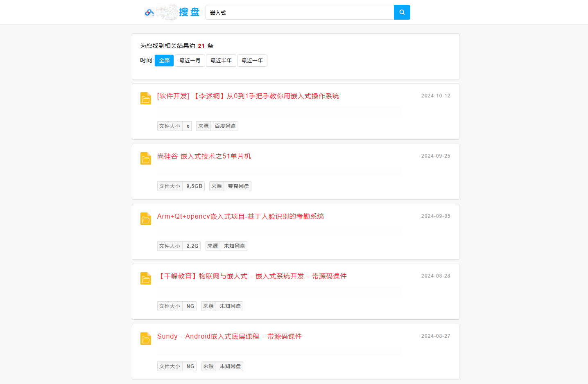The width and height of the screenshot is (588, 384).
Task: Focus the search box containing 嵌入式
Action: [x=300, y=12]
